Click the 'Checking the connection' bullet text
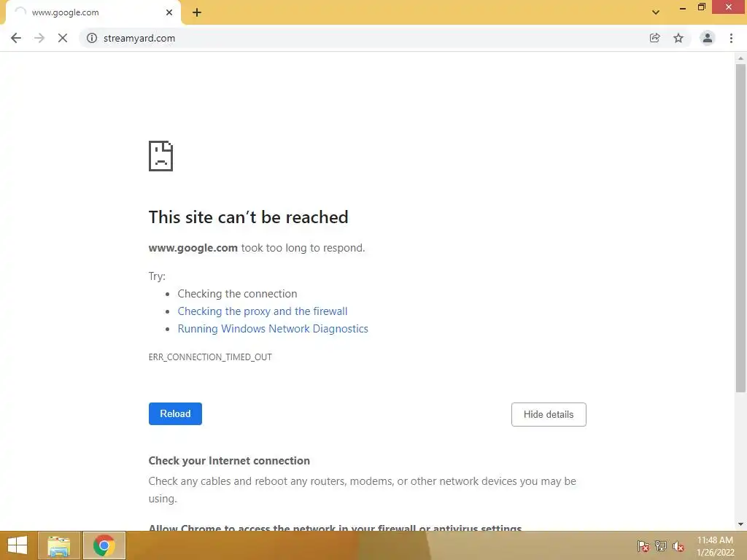747x560 pixels. point(237,294)
